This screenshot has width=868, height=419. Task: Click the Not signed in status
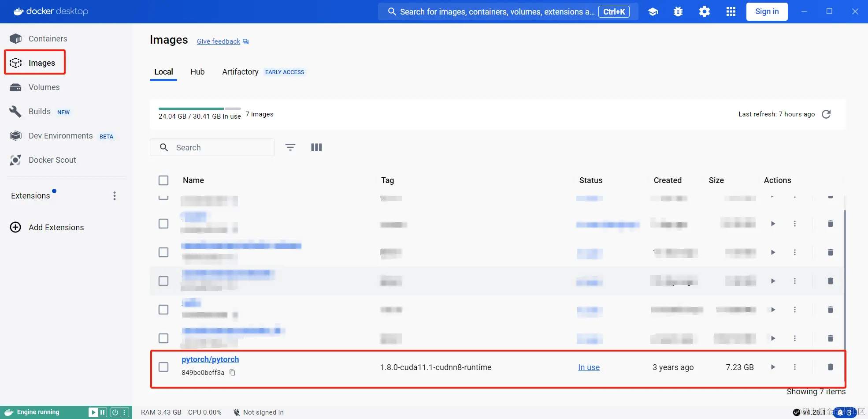point(259,412)
